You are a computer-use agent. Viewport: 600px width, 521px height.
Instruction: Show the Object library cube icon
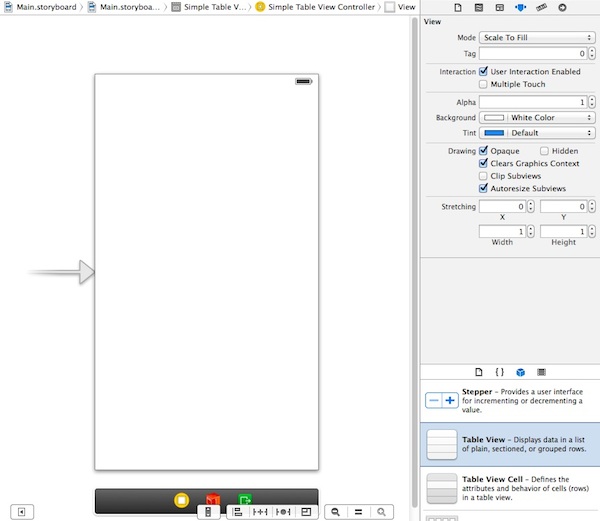click(520, 371)
